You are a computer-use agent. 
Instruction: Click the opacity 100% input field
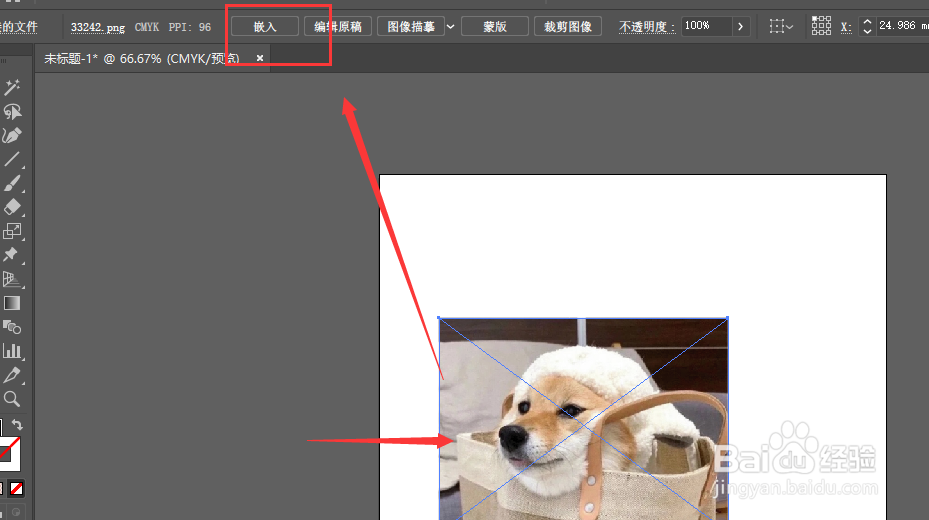click(706, 26)
